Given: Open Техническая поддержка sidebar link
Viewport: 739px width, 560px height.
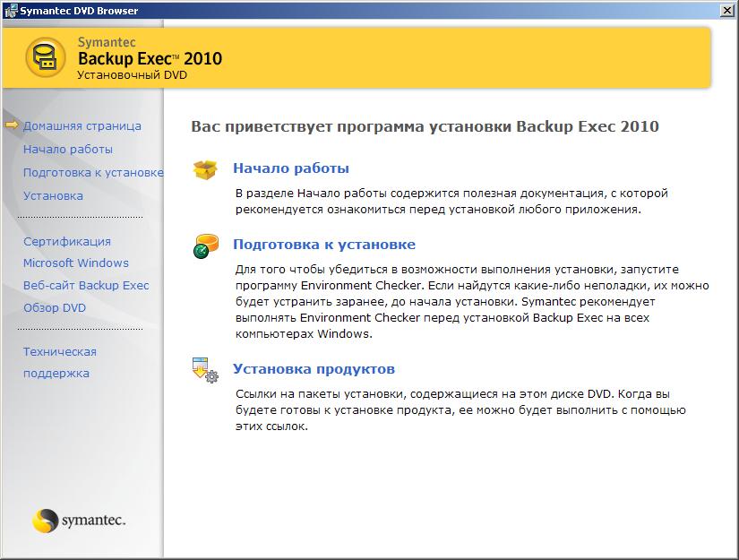Looking at the screenshot, I should pos(59,362).
